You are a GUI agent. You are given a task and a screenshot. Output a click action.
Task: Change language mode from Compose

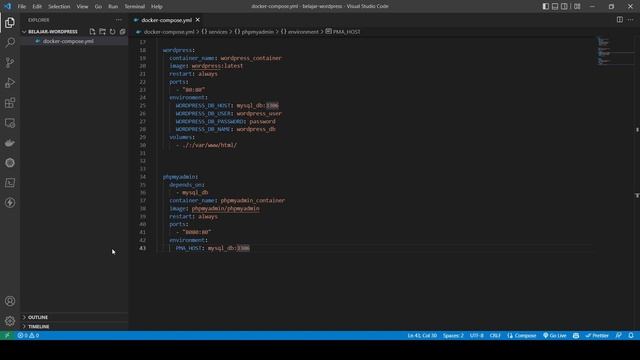coord(522,336)
